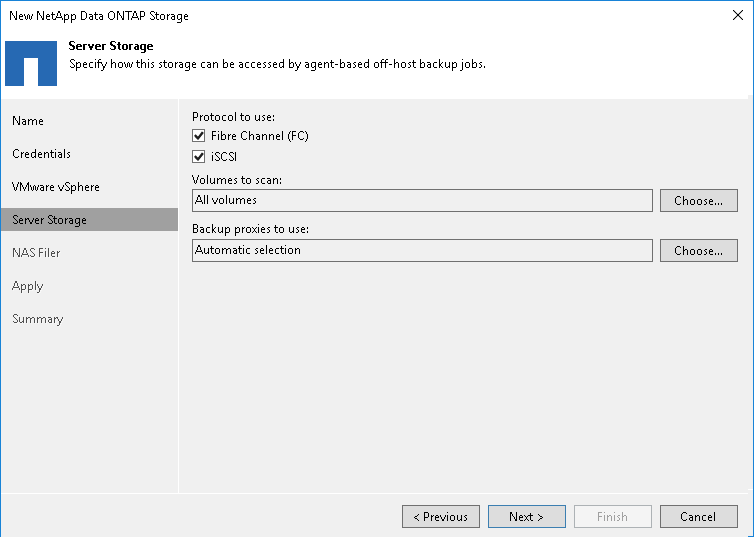Click the 'Backup proxies to use:' label

[250, 229]
